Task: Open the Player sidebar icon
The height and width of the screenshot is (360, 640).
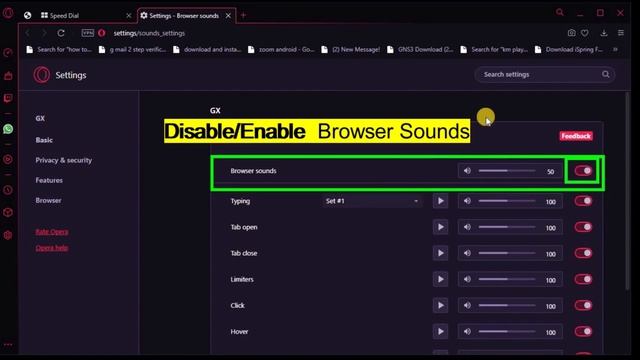Action: 8,159
